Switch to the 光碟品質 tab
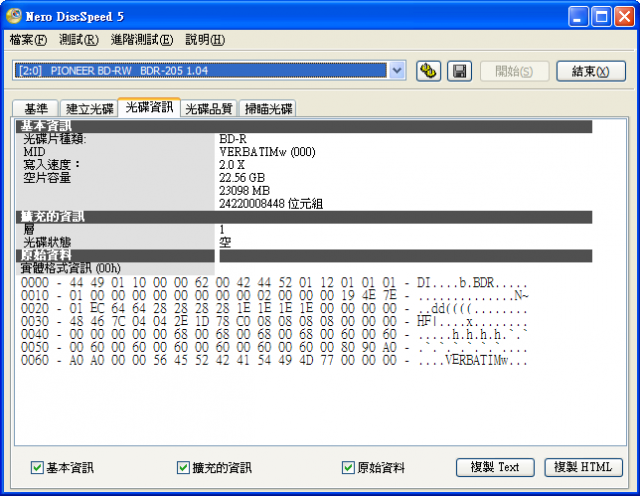The width and height of the screenshot is (640, 496). point(209,109)
